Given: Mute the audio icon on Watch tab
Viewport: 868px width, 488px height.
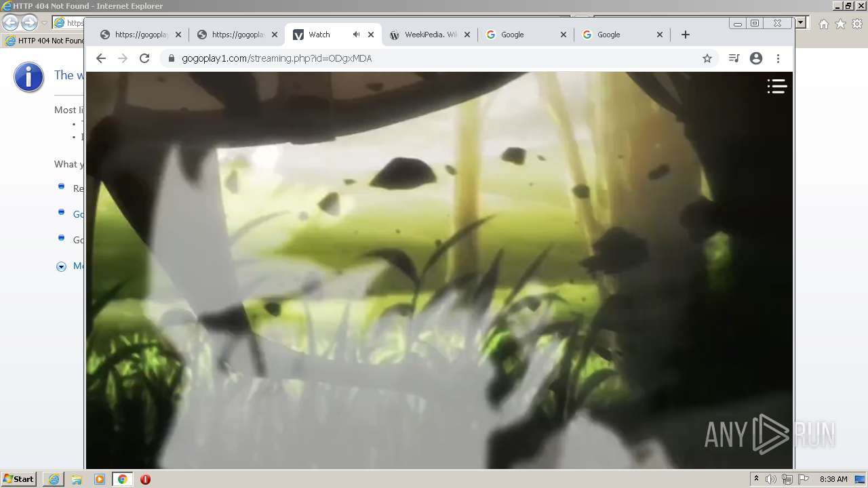Looking at the screenshot, I should click(356, 35).
